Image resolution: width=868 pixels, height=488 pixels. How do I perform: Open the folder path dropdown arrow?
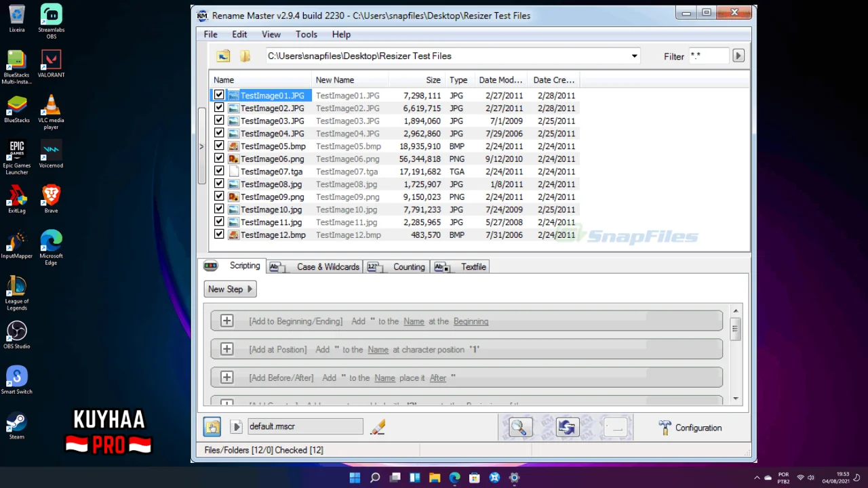pyautogui.click(x=635, y=56)
